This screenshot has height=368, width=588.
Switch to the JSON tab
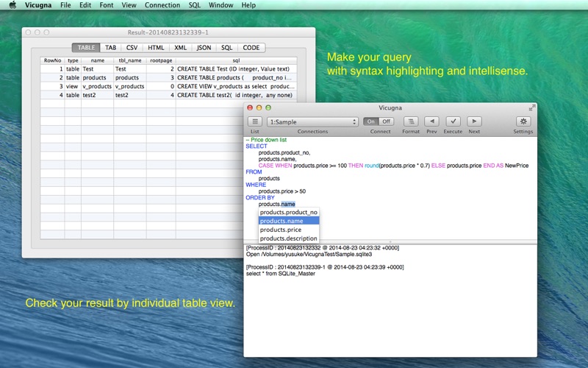(x=204, y=48)
